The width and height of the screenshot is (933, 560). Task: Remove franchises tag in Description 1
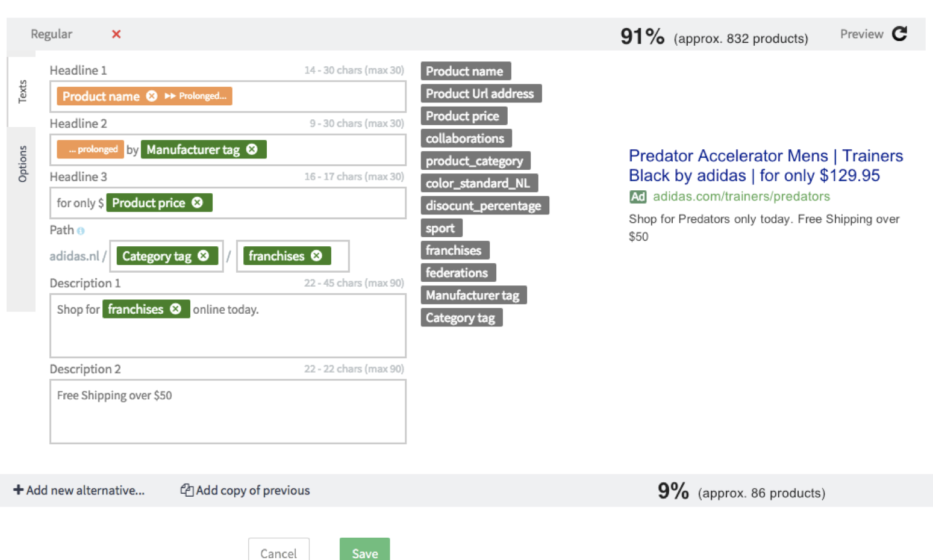[x=175, y=309]
